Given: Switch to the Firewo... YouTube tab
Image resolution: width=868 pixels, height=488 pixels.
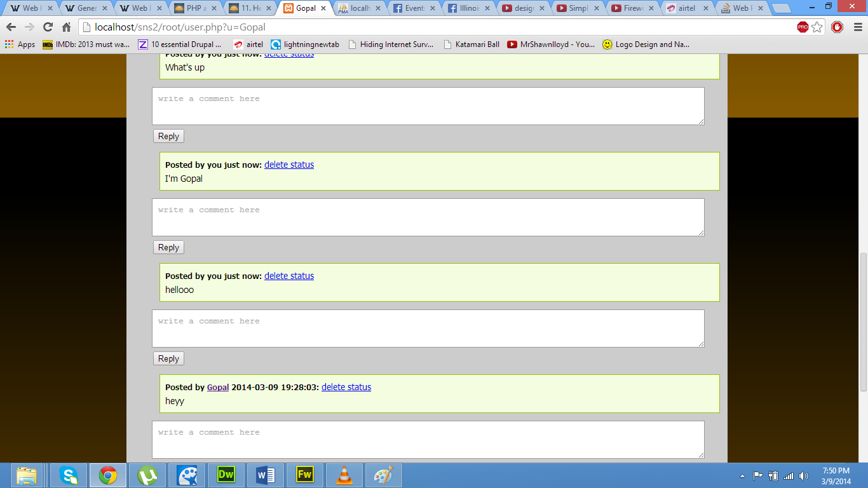Looking at the screenshot, I should click(x=632, y=8).
